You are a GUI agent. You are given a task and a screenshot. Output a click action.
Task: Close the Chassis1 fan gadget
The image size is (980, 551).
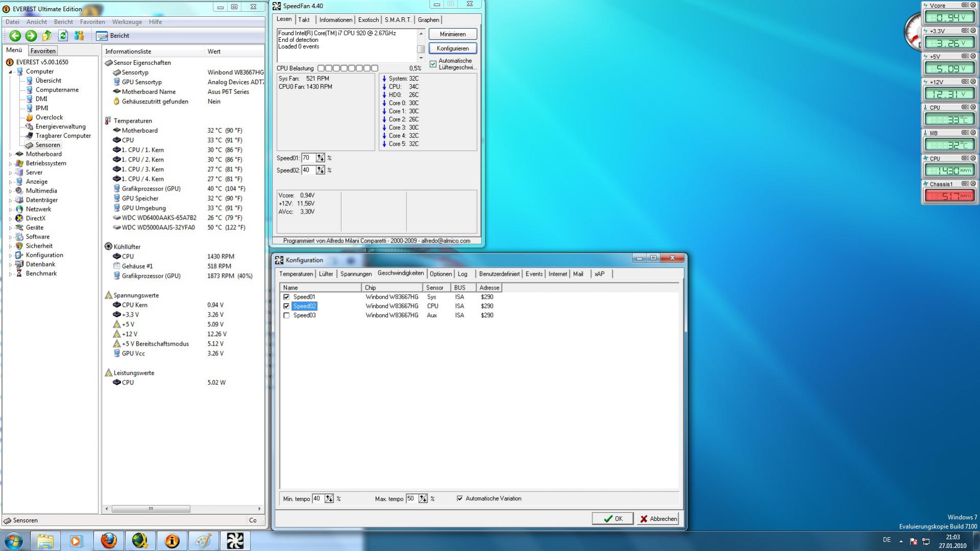(973, 184)
